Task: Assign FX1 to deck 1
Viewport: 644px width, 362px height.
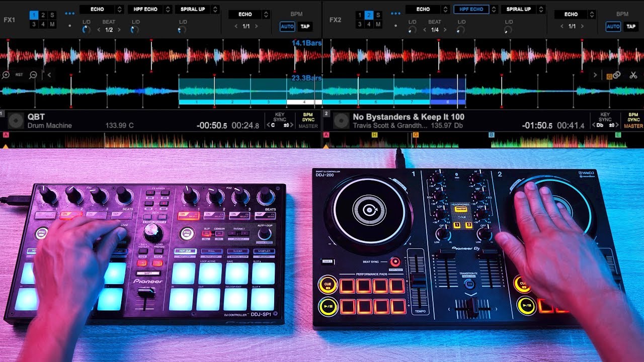Action: [x=34, y=15]
